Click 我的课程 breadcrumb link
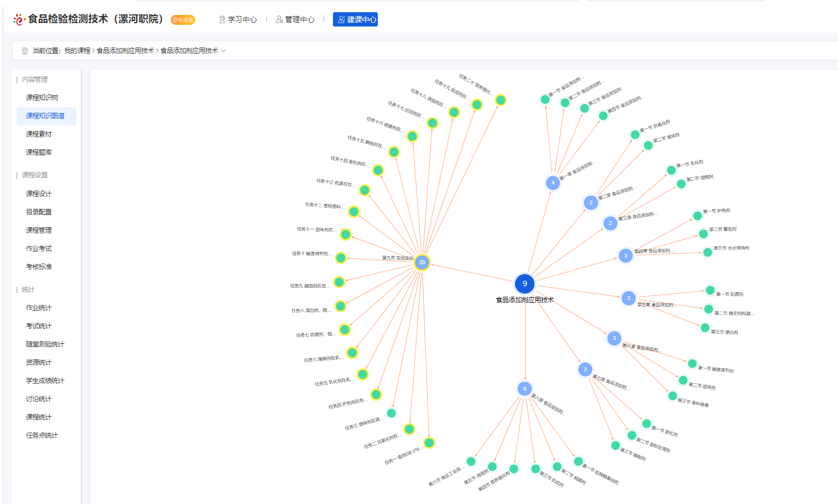This screenshot has height=504, width=838. coord(77,51)
